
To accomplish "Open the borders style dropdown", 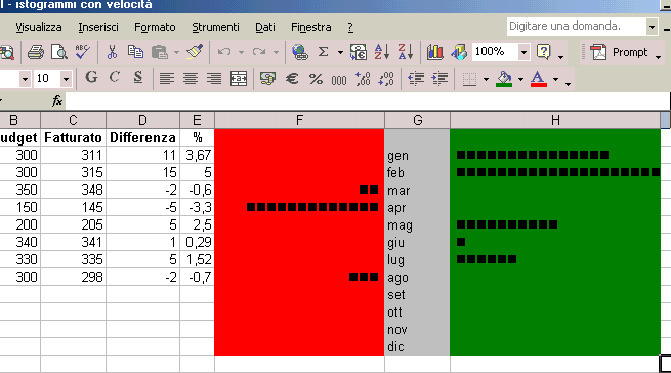I will point(486,79).
